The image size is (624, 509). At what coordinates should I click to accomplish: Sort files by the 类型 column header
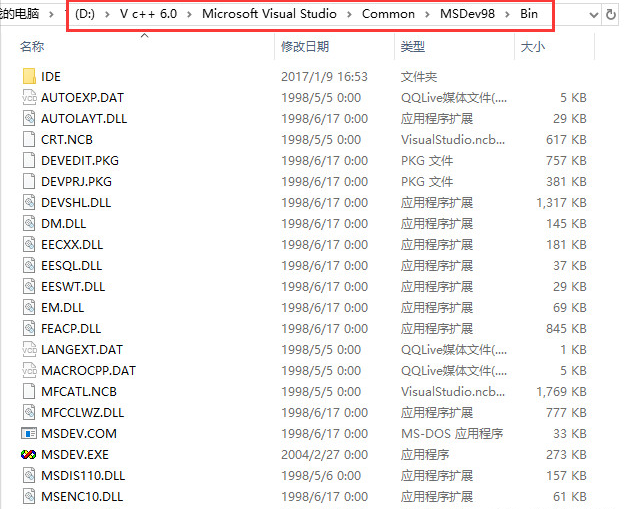pos(412,47)
